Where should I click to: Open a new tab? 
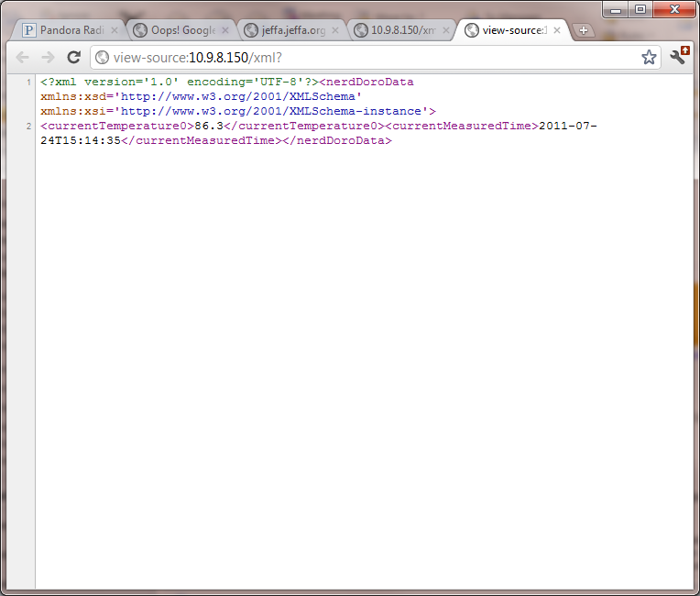click(583, 30)
